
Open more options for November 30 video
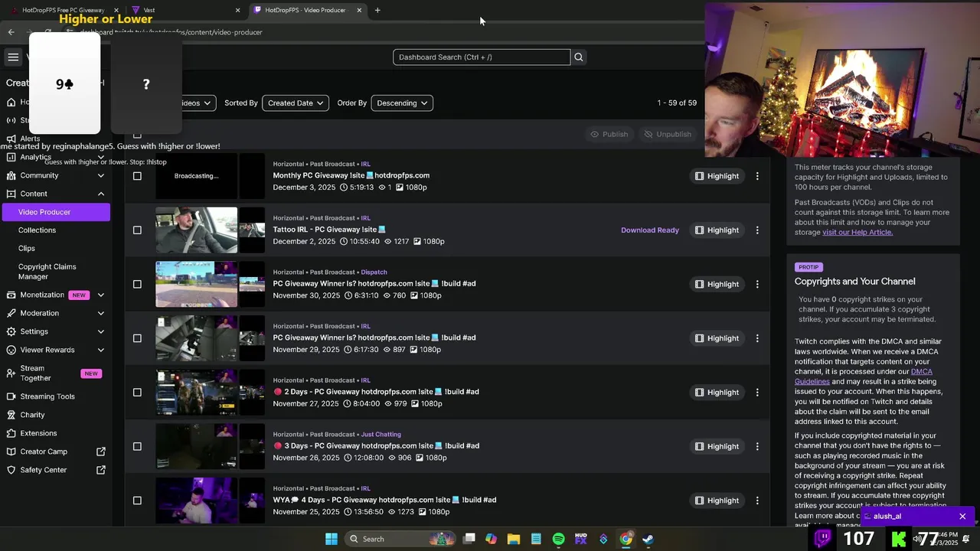[x=757, y=284]
